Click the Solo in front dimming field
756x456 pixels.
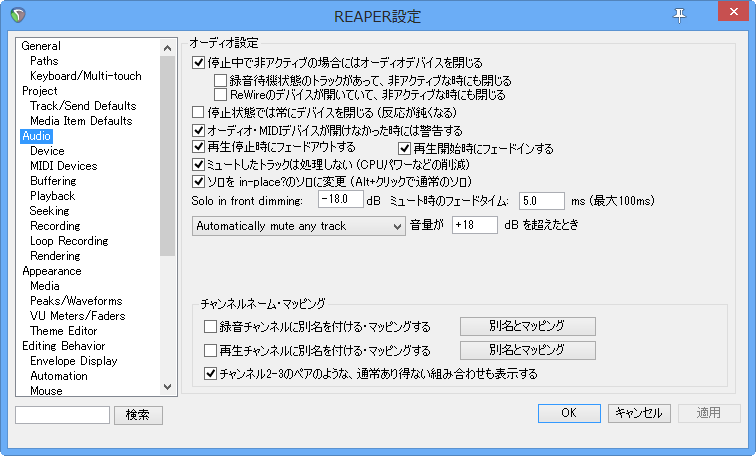[340, 199]
